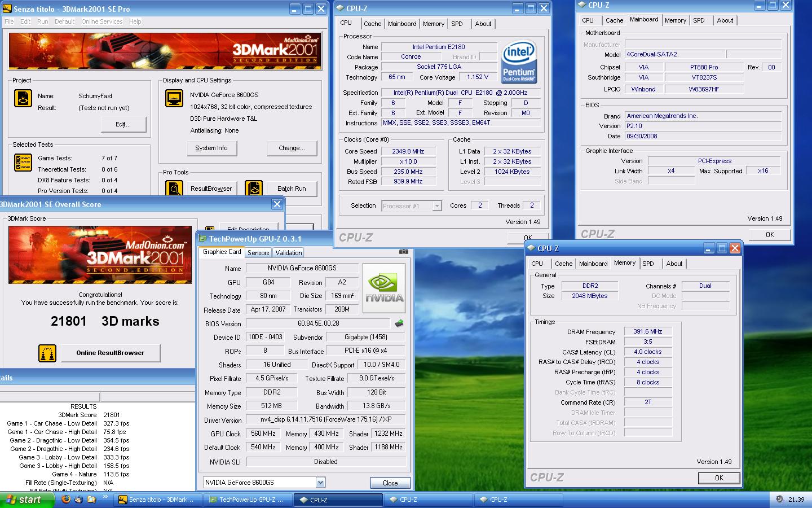This screenshot has height=508, width=812.
Task: Click taskbar clock showing 21.39
Action: (796, 500)
